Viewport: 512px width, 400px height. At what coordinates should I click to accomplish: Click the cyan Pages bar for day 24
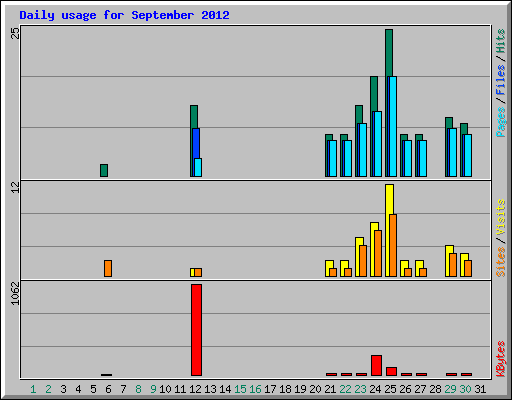pos(378,144)
